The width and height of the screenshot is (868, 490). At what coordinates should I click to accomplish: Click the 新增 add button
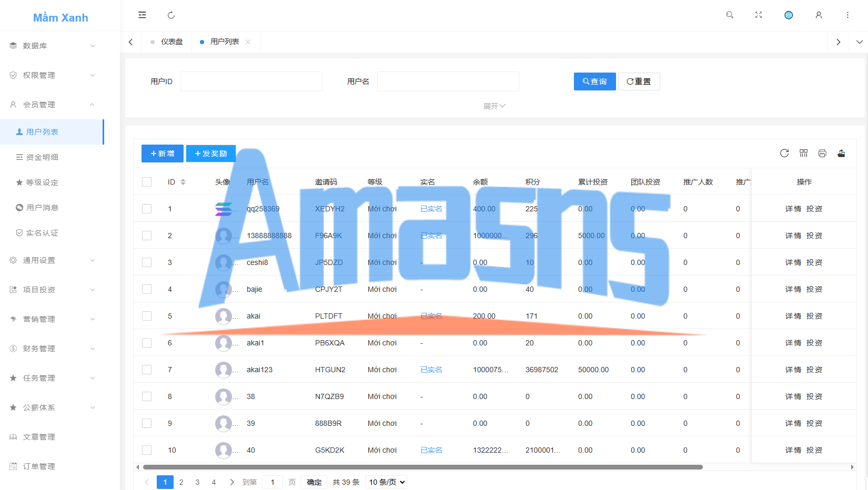pyautogui.click(x=163, y=154)
